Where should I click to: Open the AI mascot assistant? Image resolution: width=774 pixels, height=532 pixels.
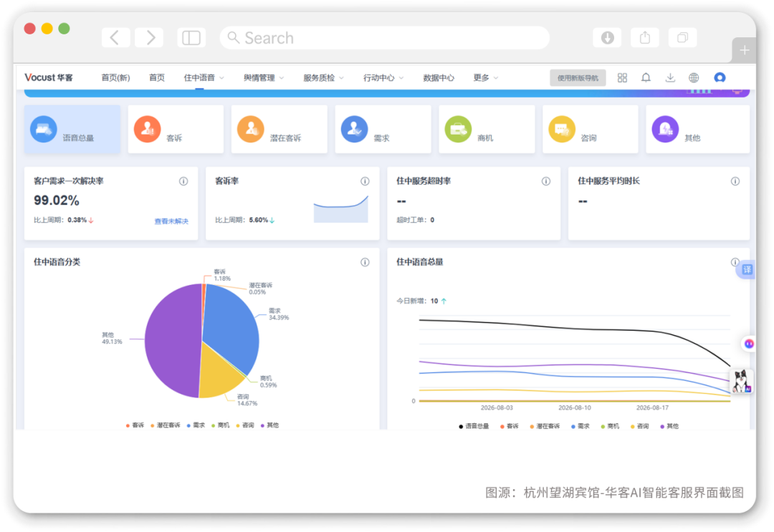point(741,382)
